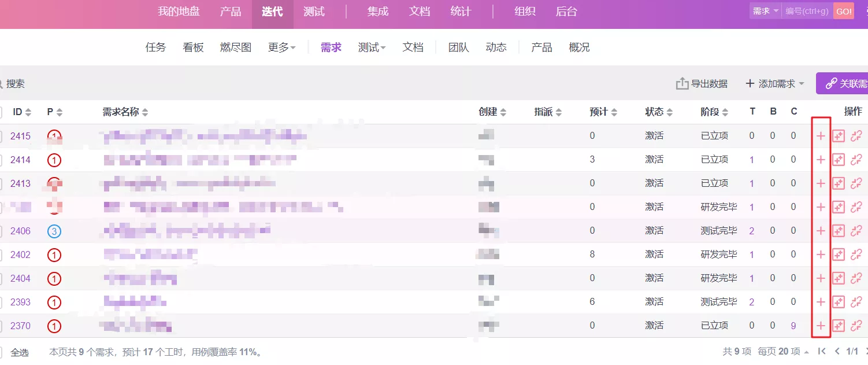The width and height of the screenshot is (868, 365).
Task: Open 统计 in the top navigation
Action: tap(461, 12)
